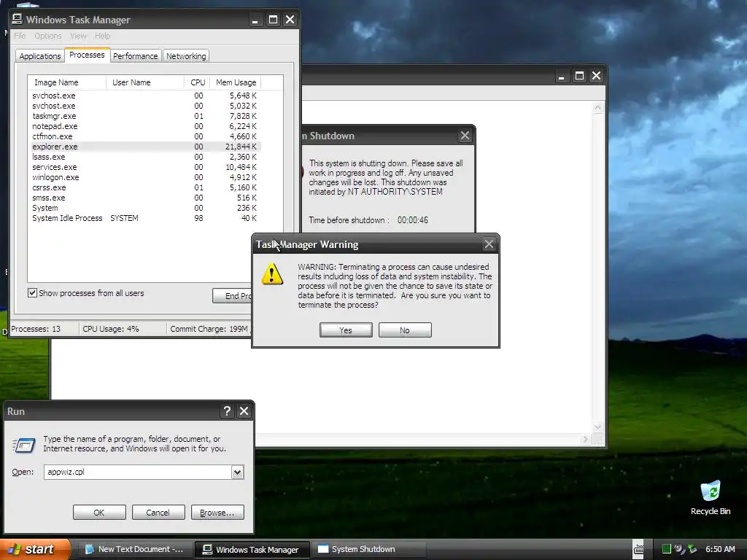Sort processes by CPU column
This screenshot has width=747, height=560.
click(x=197, y=82)
